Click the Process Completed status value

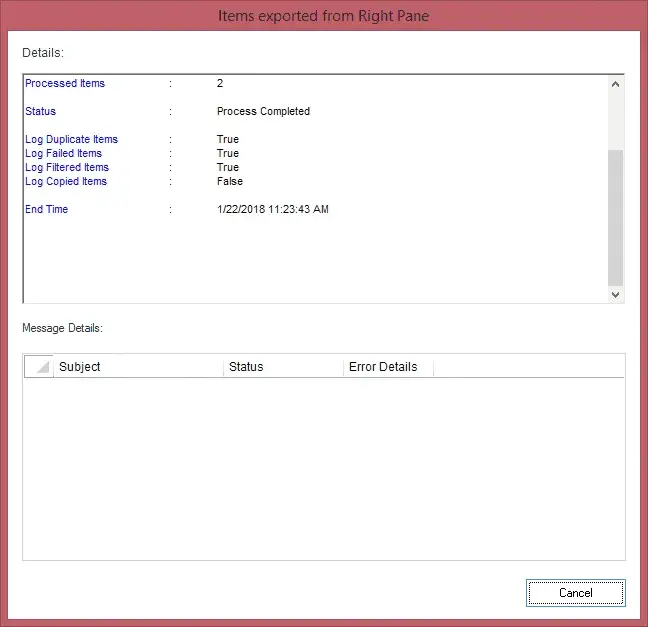point(263,112)
